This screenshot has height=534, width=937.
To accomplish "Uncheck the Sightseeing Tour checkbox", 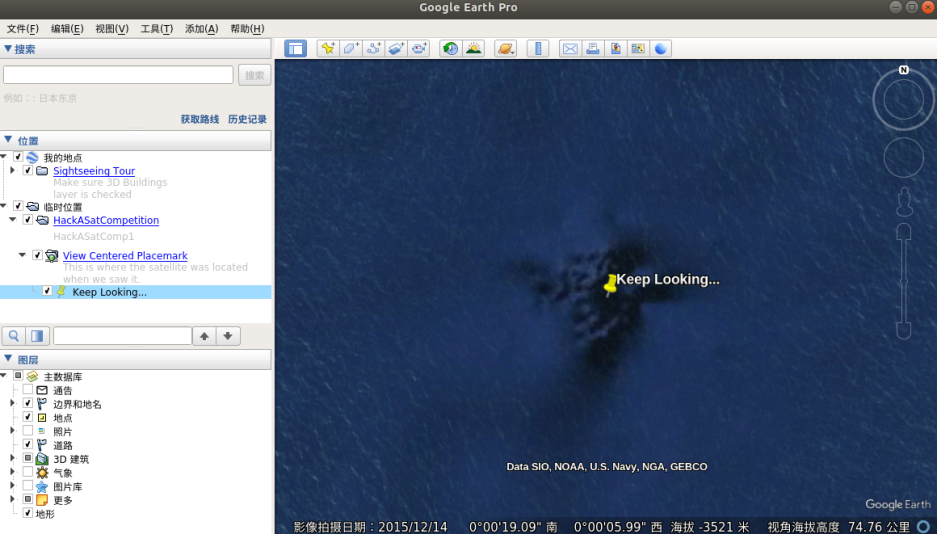I will [27, 170].
